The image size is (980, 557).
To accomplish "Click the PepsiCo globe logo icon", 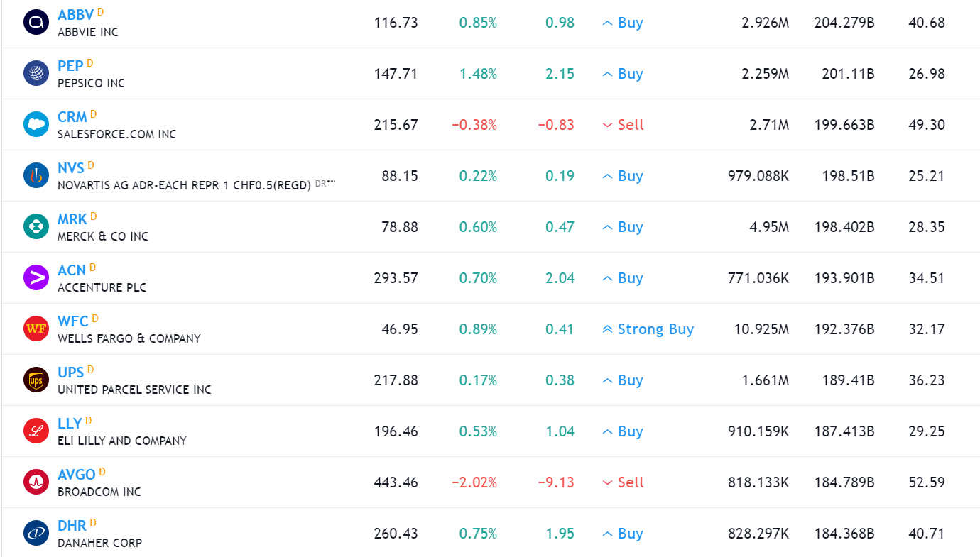I will (x=36, y=74).
